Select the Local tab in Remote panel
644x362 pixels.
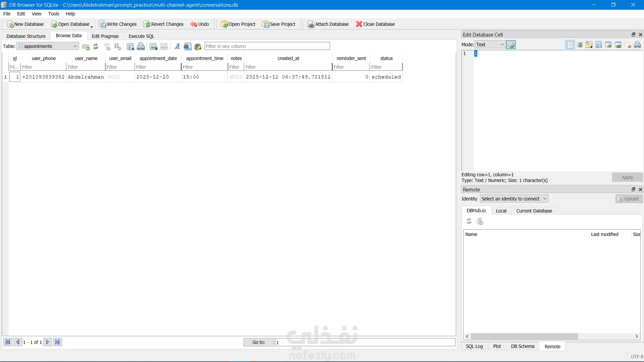click(x=501, y=211)
